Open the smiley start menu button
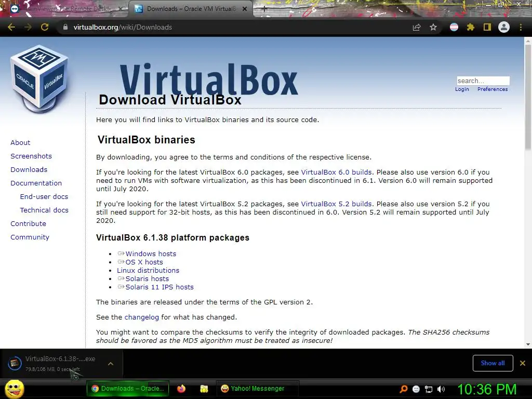 14,389
